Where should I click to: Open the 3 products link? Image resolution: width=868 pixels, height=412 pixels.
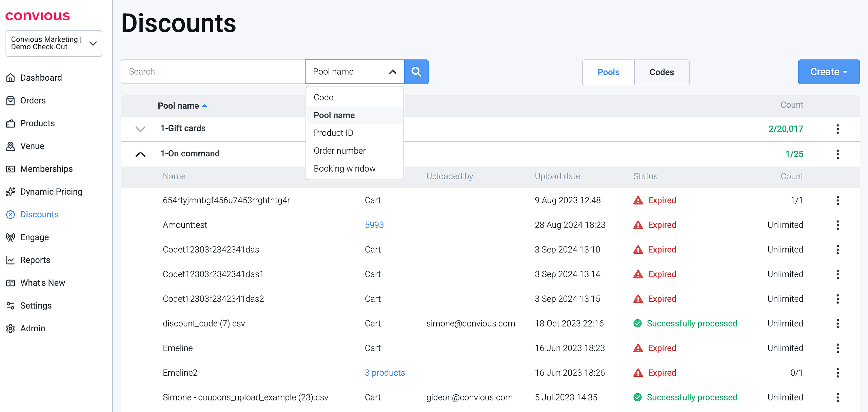click(385, 373)
